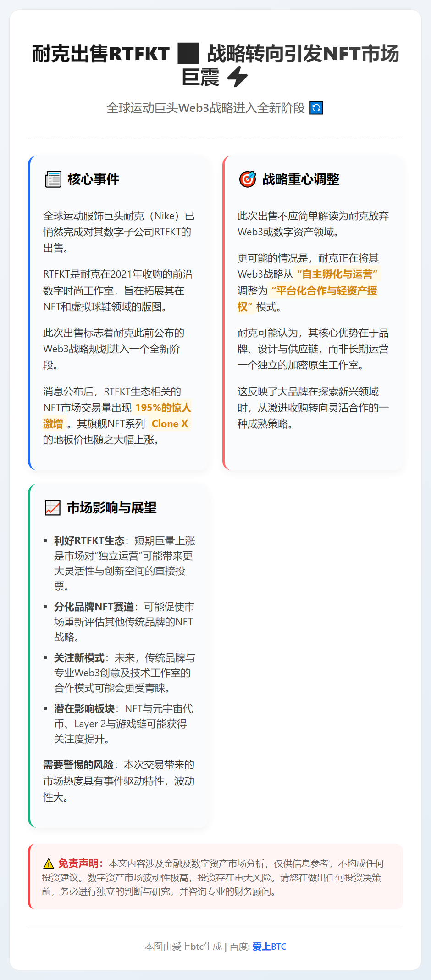
Task: Click the red 免责声明 label
Action: pyautogui.click(x=81, y=863)
